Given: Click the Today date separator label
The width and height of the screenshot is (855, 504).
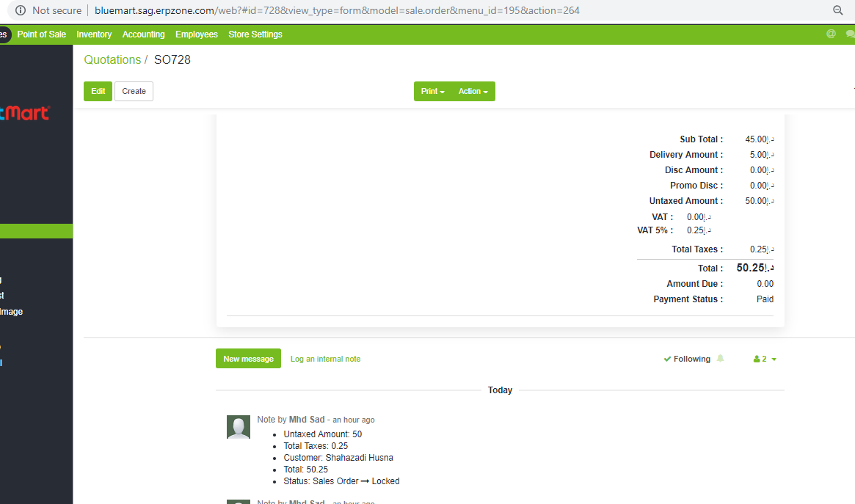Looking at the screenshot, I should [x=500, y=390].
